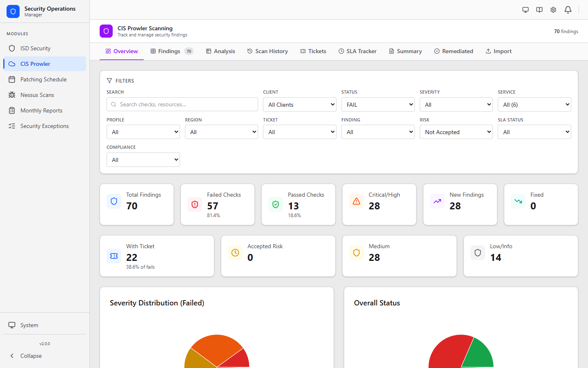The image size is (588, 368).
Task: Click the Critical/High warning triangle icon
Action: click(356, 201)
